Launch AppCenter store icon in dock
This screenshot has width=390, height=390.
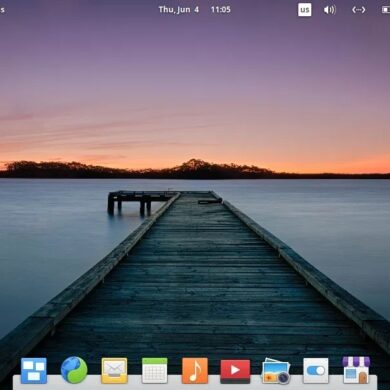click(356, 370)
